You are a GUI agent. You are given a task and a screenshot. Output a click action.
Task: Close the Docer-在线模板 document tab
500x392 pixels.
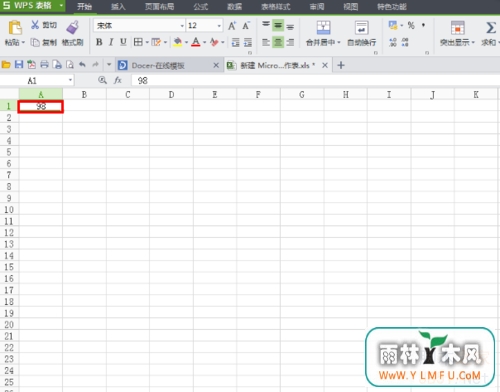click(216, 65)
